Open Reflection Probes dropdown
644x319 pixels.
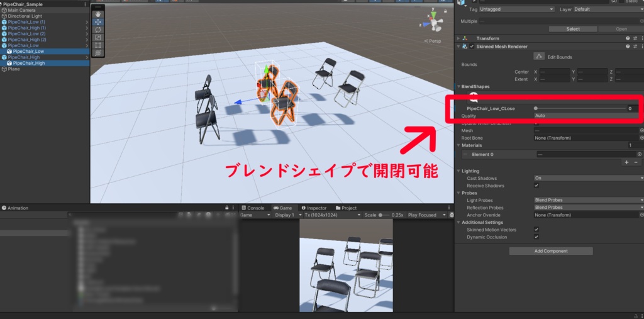[x=589, y=208]
